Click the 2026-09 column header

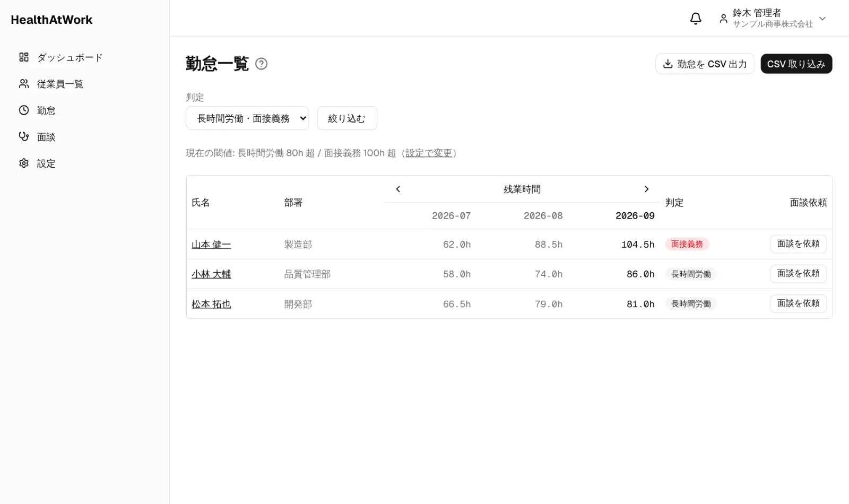tap(635, 216)
